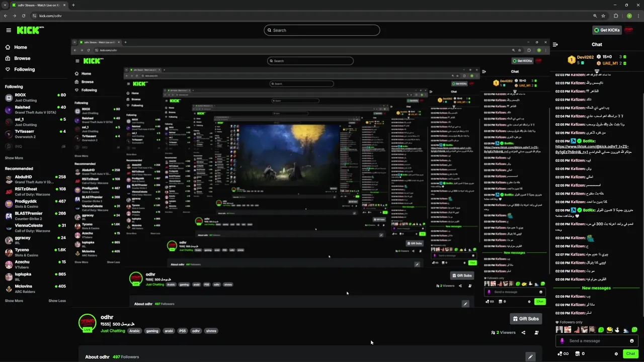The width and height of the screenshot is (644, 362).
Task: Click the user icon right of share
Action: coord(536,332)
